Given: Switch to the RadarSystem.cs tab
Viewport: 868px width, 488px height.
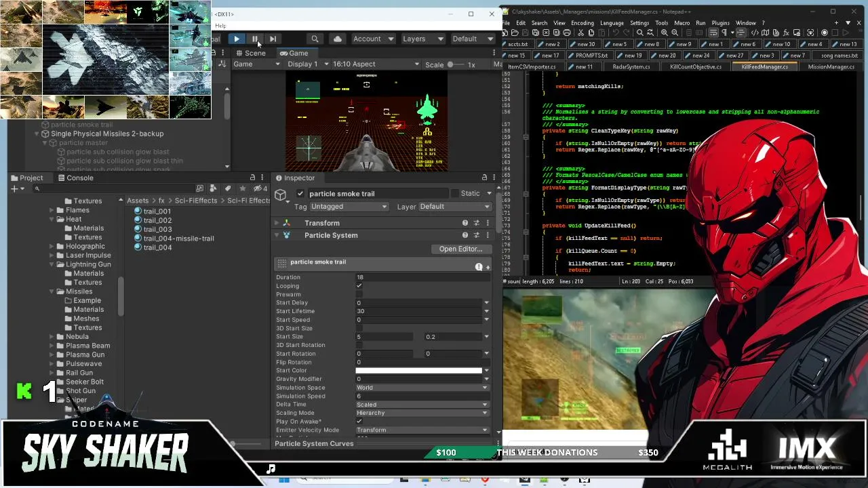Looking at the screenshot, I should (x=631, y=67).
